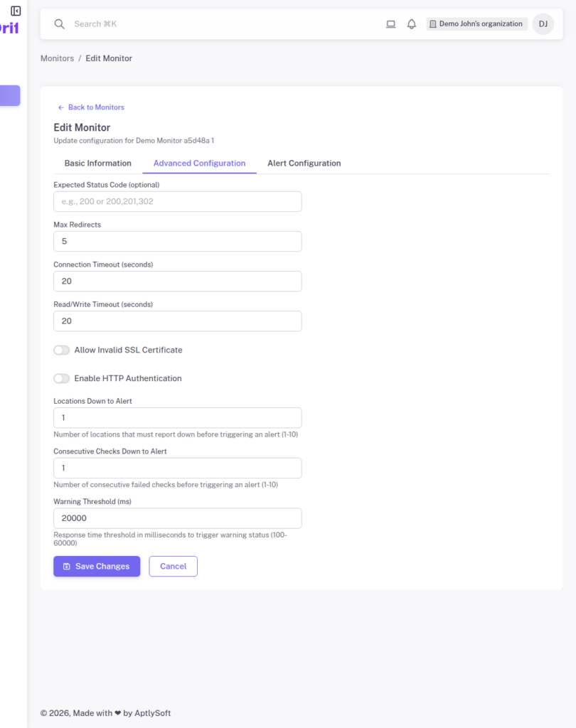Click the search magnifier icon
The height and width of the screenshot is (728, 576).
[x=59, y=23]
